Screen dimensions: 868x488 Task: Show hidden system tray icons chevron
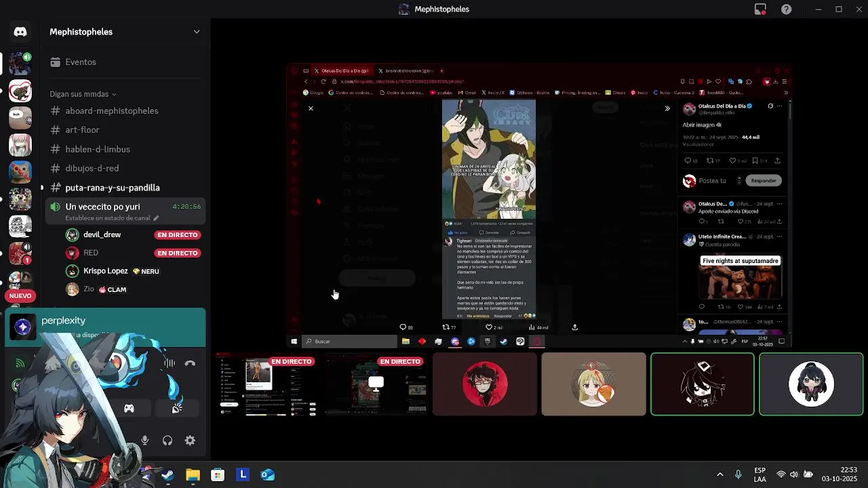tap(719, 474)
